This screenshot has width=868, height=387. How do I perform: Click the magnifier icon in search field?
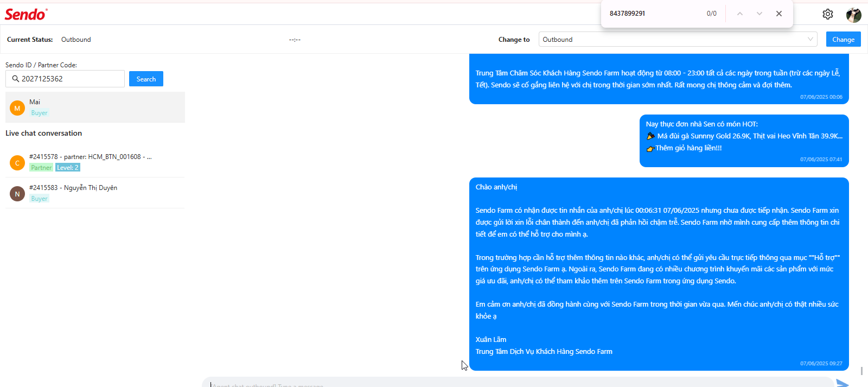point(15,79)
